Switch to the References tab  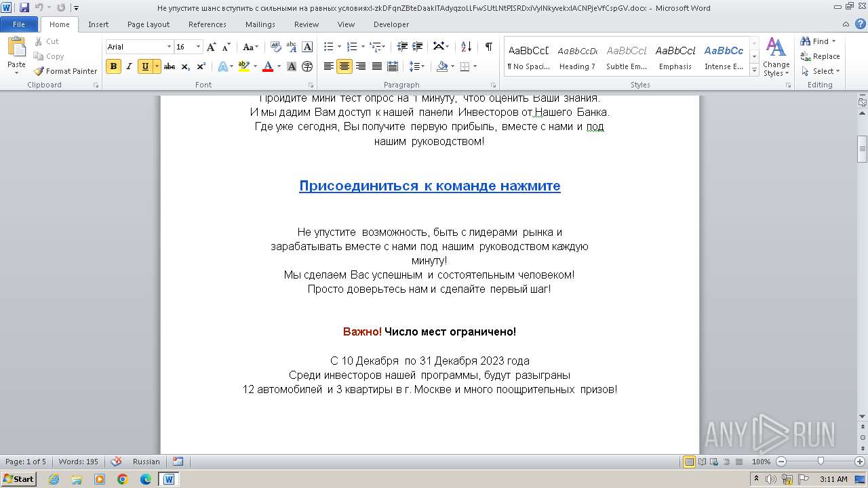coord(208,24)
